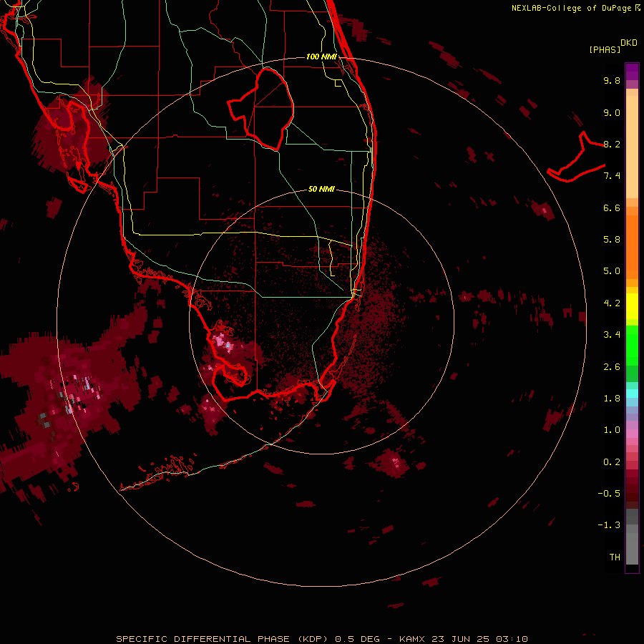Click the 7.4 value on the legend
Image resolution: width=644 pixels, height=644 pixels.
pyautogui.click(x=612, y=176)
